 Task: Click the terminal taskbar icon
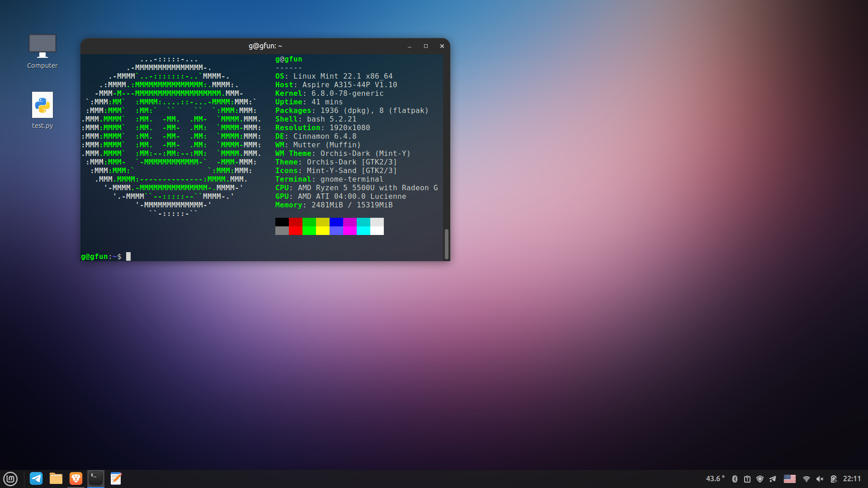[x=96, y=479]
